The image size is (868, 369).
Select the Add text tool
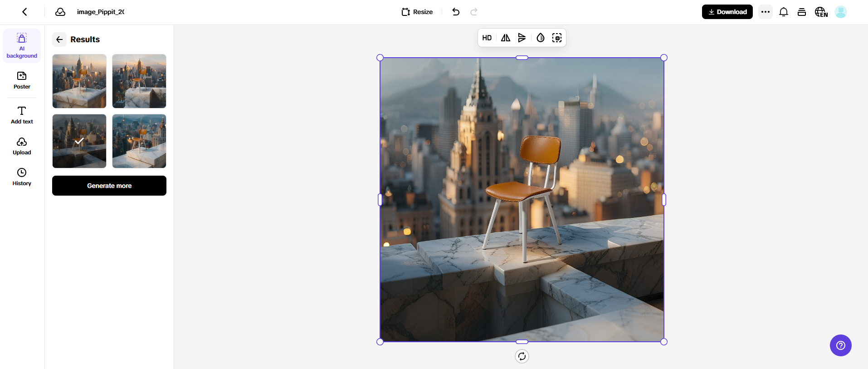[22, 115]
